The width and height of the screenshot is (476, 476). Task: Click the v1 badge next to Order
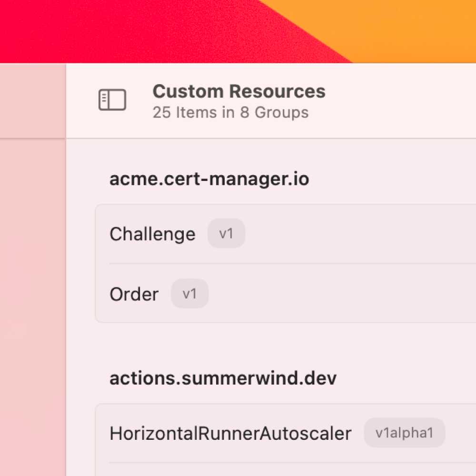coord(189,294)
